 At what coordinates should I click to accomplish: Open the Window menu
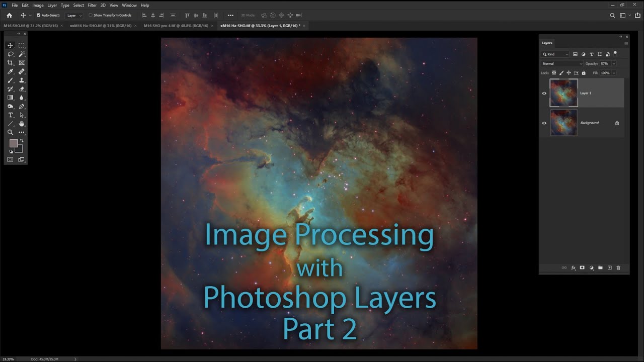point(129,5)
